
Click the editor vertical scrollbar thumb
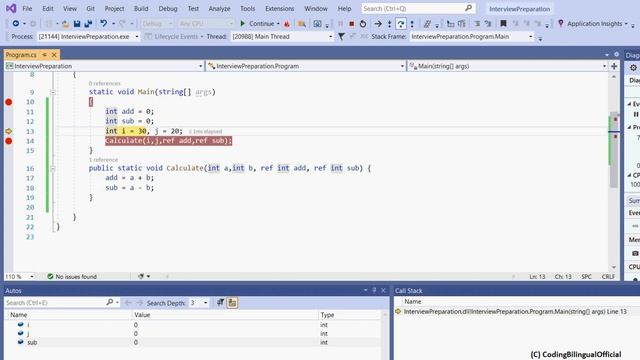(614, 150)
